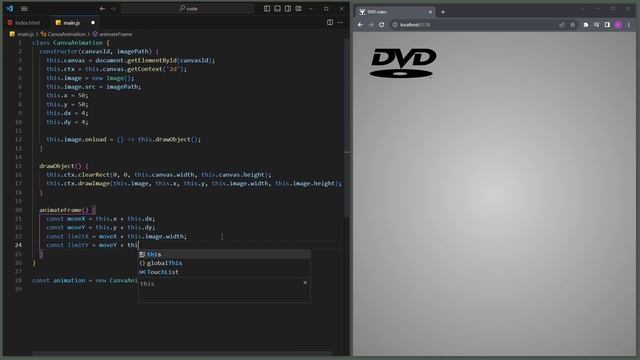Click the DVD logo on the page
640x360 pixels.
pos(403,63)
